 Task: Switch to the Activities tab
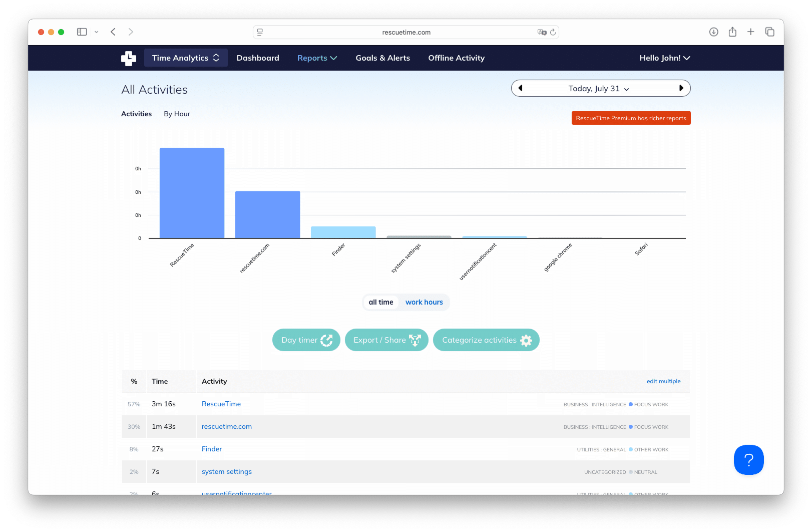(x=136, y=114)
